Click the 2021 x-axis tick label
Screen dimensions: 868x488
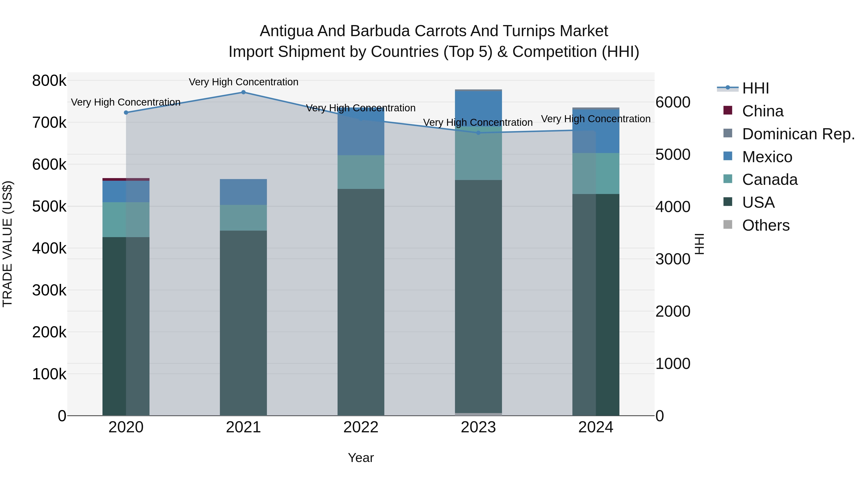coord(243,427)
